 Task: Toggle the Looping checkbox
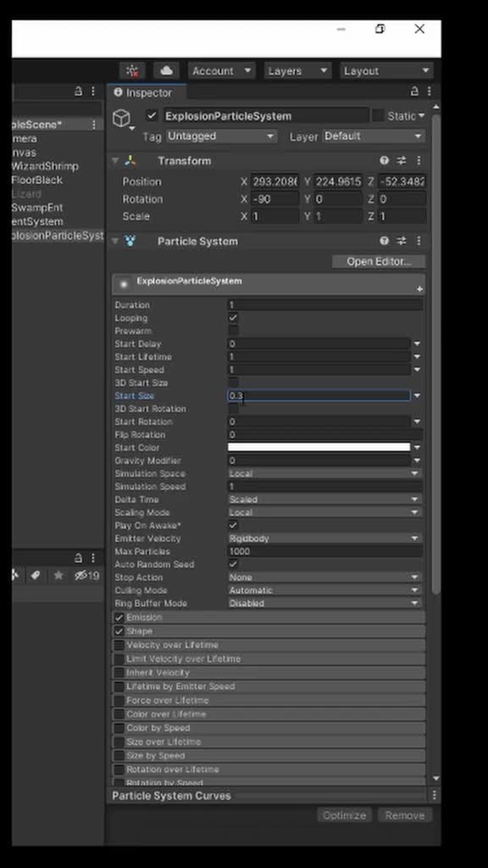tap(233, 318)
